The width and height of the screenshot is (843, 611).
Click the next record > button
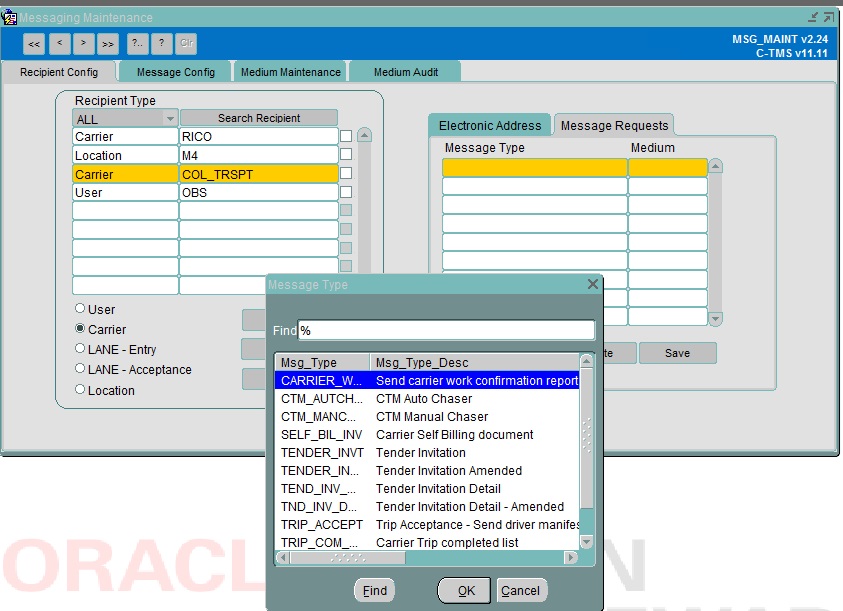[83, 44]
